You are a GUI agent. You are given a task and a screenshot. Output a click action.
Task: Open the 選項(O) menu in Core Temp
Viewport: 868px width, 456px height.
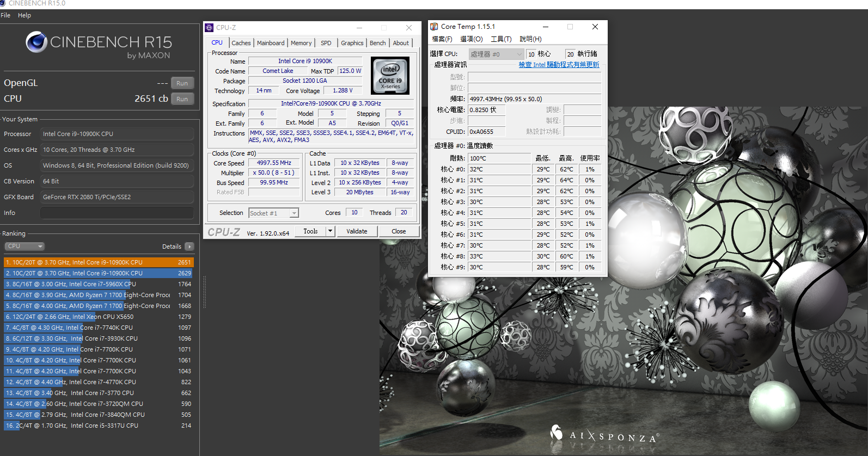[x=472, y=39]
